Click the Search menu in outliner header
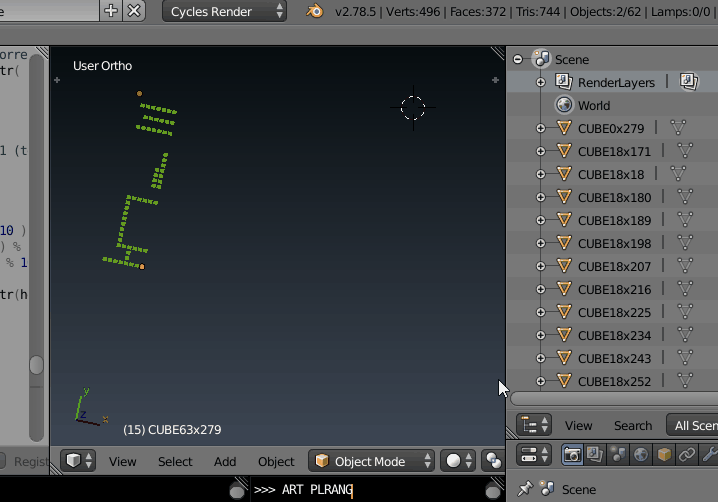The height and width of the screenshot is (502, 718). click(632, 425)
